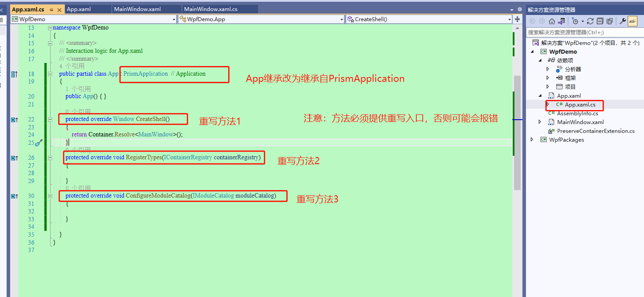The height and width of the screenshot is (297, 644).
Task: Toggle the Preview Selected Items icon
Action: click(x=633, y=21)
